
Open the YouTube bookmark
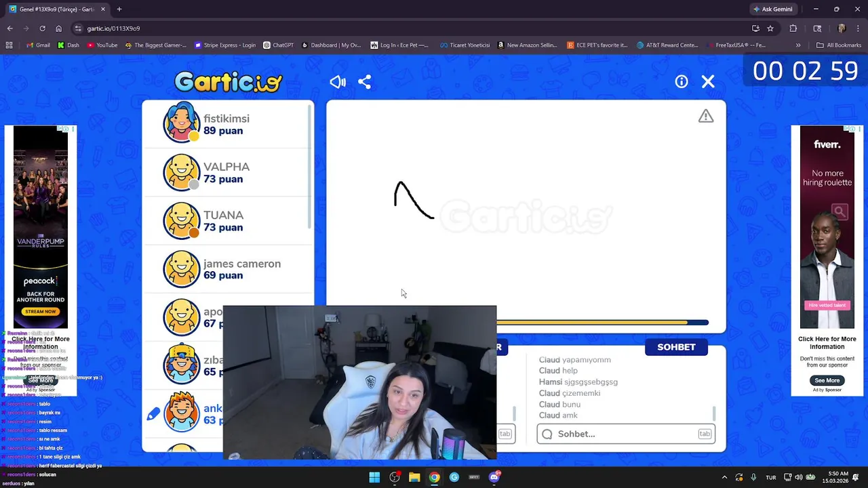click(102, 45)
